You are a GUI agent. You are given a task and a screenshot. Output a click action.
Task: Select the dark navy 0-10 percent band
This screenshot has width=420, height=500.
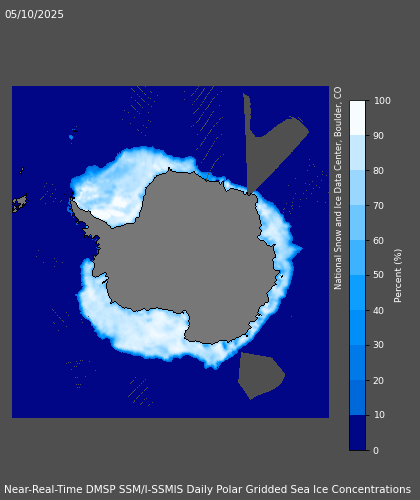(x=357, y=433)
